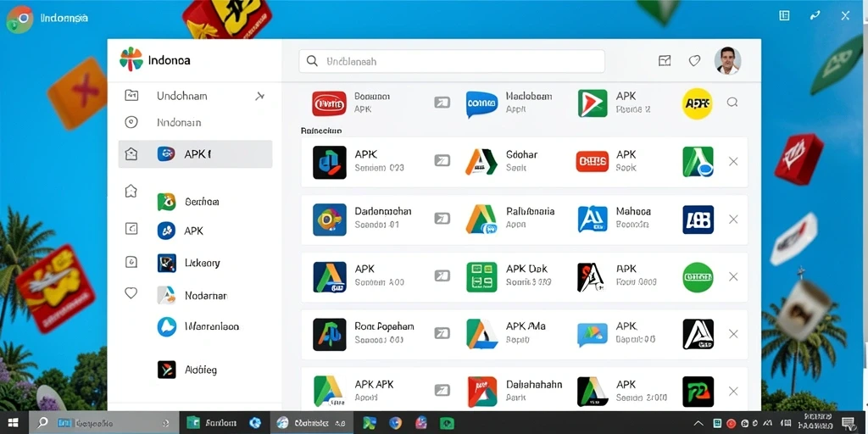Viewport: 868px width, 434px height.
Task: Show hidden tray icons with the chevron
Action: click(699, 423)
